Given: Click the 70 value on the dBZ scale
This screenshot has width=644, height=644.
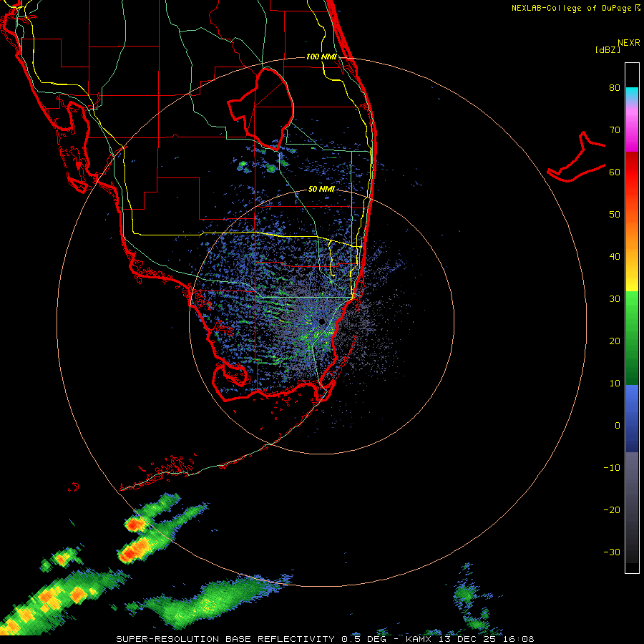Looking at the screenshot, I should point(615,130).
